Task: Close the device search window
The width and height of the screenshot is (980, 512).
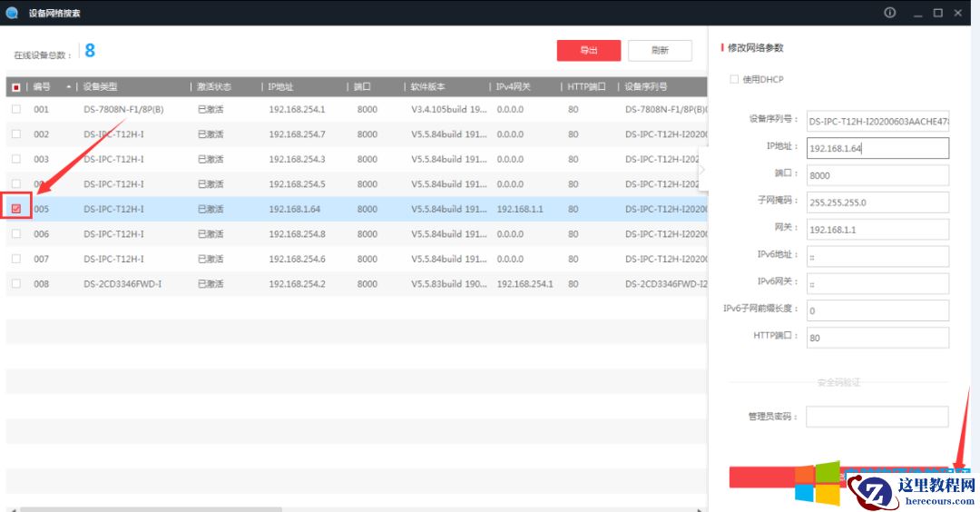Action: tap(961, 13)
